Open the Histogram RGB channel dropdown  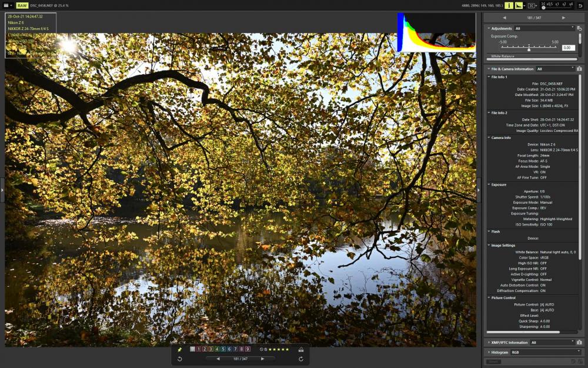[545, 352]
